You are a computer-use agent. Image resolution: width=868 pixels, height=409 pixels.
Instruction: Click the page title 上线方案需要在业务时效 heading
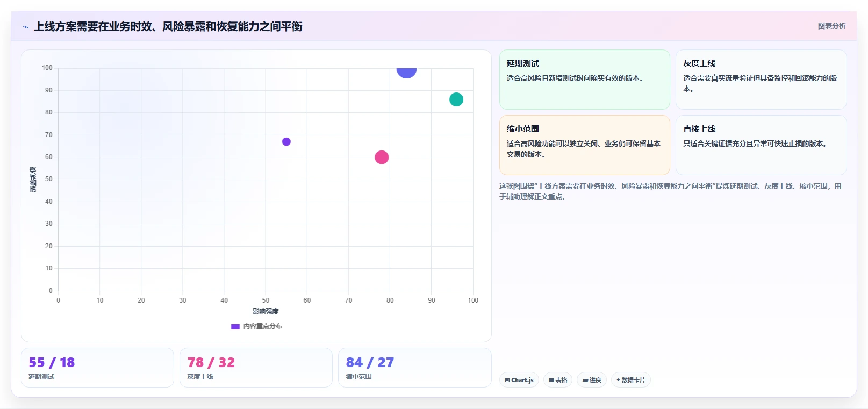click(168, 26)
